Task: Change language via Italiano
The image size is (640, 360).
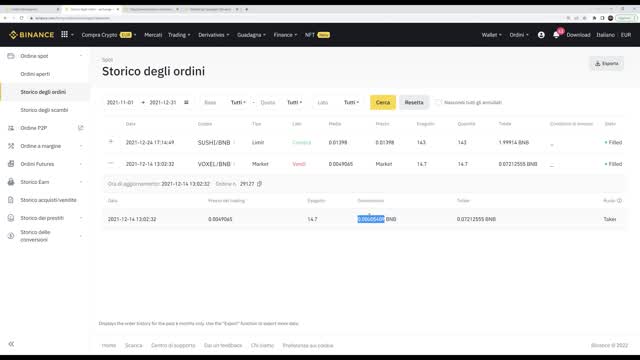Action: click(x=605, y=35)
